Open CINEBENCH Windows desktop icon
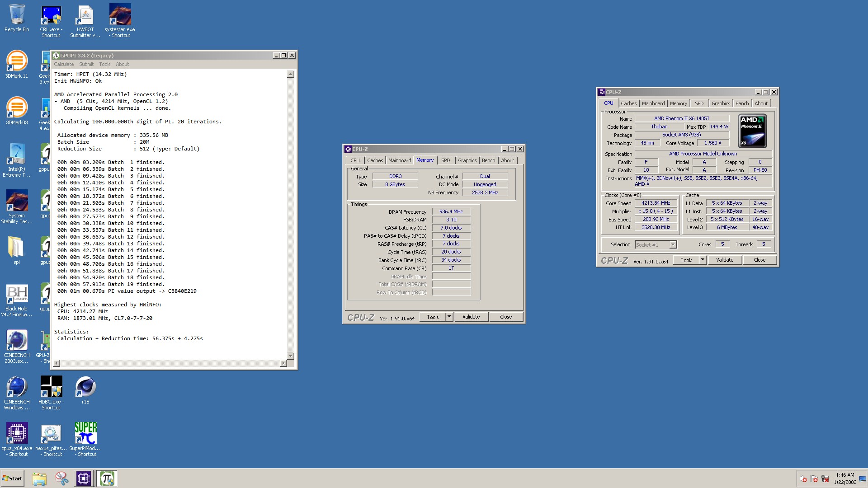The image size is (868, 488). [x=17, y=393]
